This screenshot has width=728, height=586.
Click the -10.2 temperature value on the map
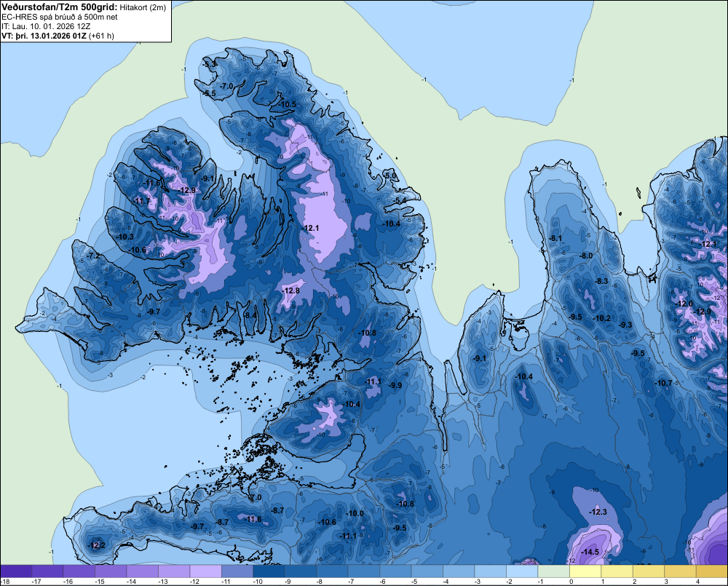pyautogui.click(x=603, y=319)
